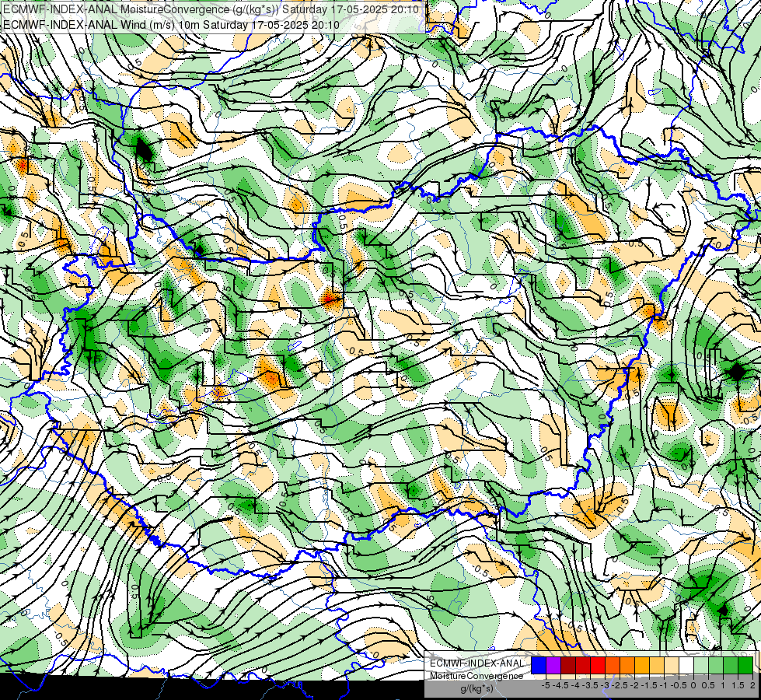The width and height of the screenshot is (761, 700).
Task: Click the purple legend swatch
Action: (553, 666)
